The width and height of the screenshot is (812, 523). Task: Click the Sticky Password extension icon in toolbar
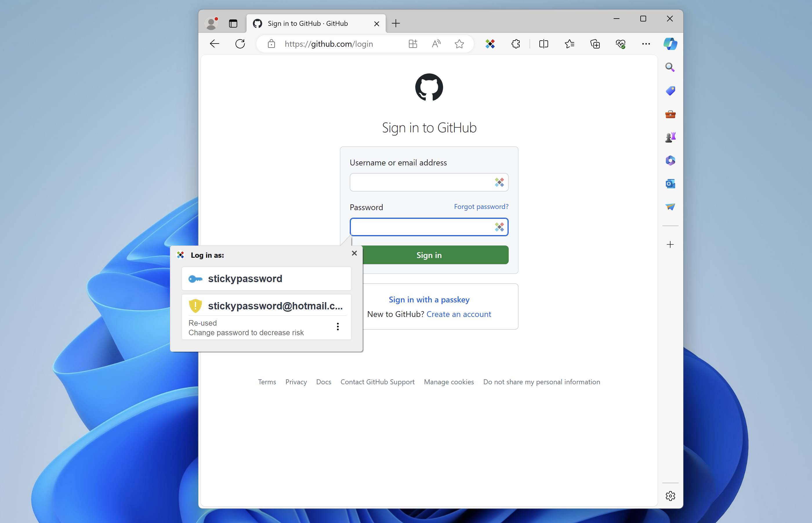[x=490, y=44]
